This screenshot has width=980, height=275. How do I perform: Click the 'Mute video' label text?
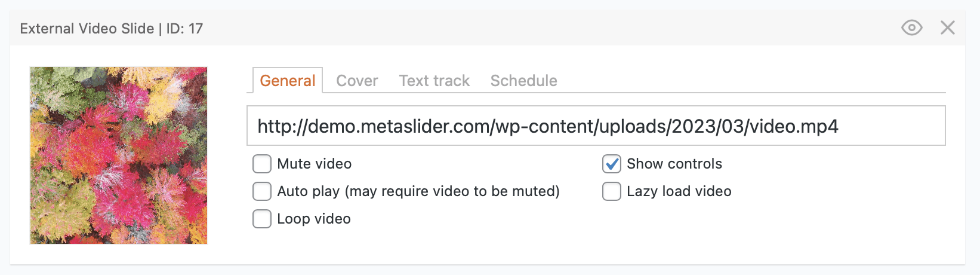pos(315,164)
